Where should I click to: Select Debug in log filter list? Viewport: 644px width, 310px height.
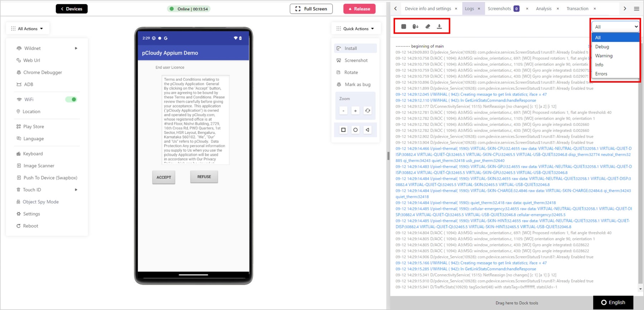615,46
